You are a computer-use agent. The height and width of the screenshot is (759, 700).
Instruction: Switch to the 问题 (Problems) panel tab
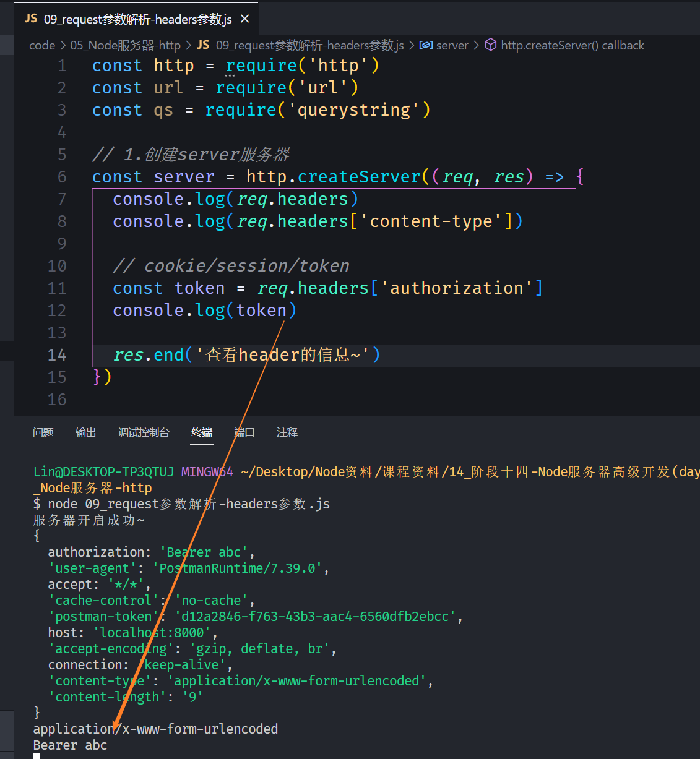coord(43,432)
